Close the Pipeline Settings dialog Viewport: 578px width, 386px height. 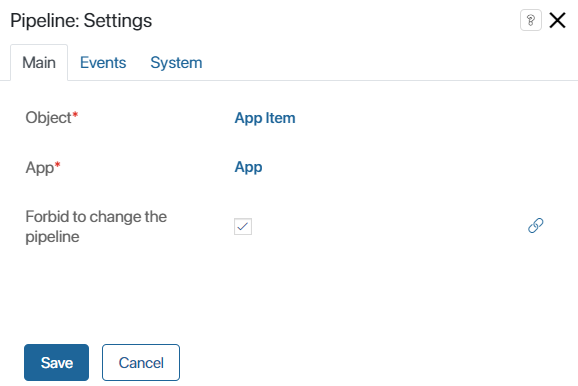557,20
